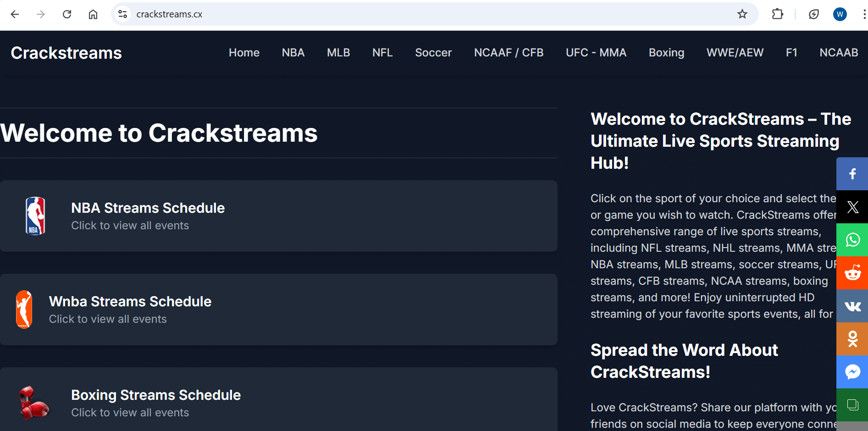The width and height of the screenshot is (868, 431).
Task: Open site information icon in address bar
Action: coord(122,14)
